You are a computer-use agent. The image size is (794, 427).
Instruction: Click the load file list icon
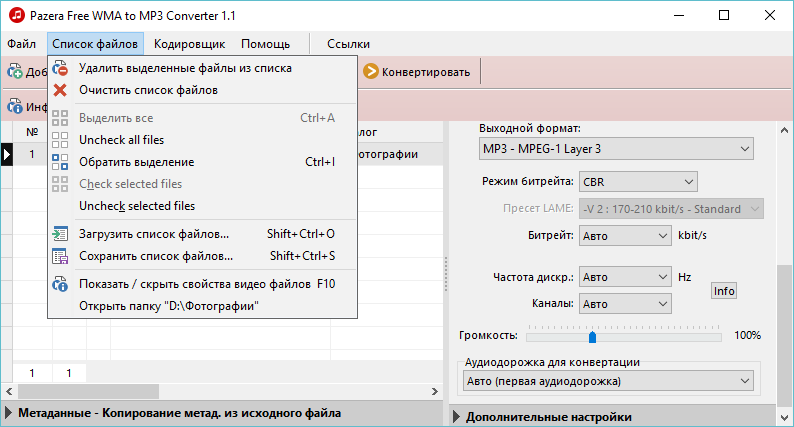(x=60, y=234)
